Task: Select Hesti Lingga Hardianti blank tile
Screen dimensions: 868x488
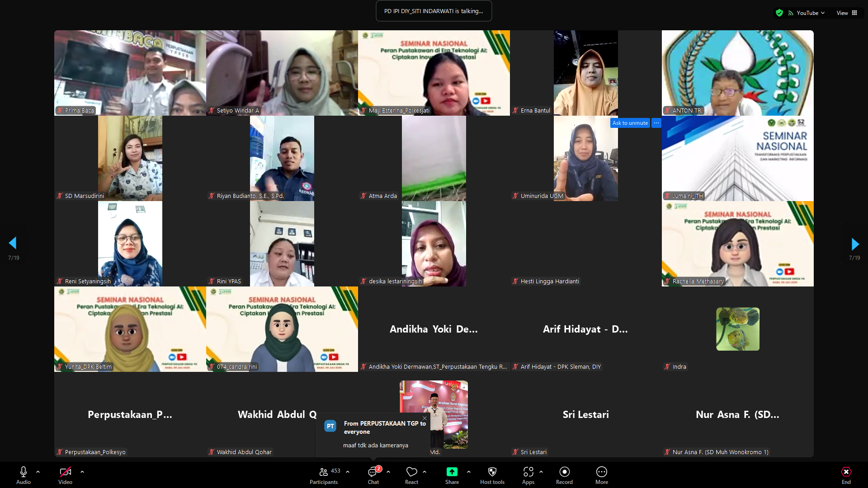Action: coord(586,244)
